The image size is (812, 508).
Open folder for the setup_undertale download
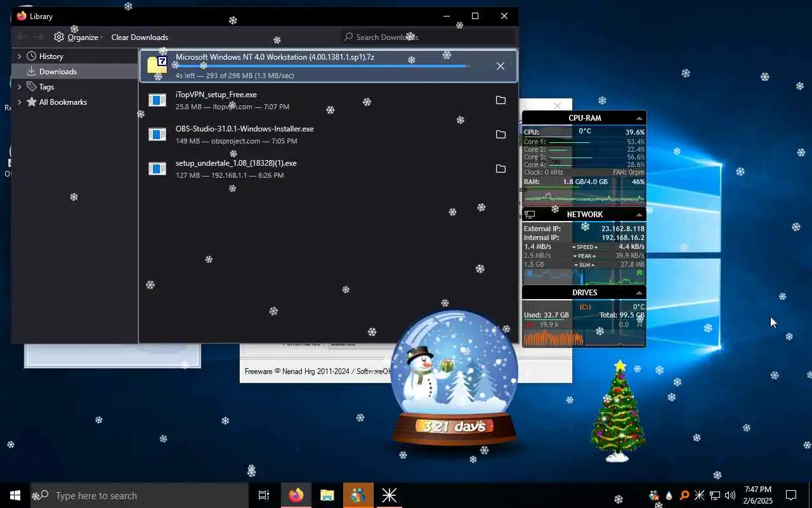click(x=501, y=169)
